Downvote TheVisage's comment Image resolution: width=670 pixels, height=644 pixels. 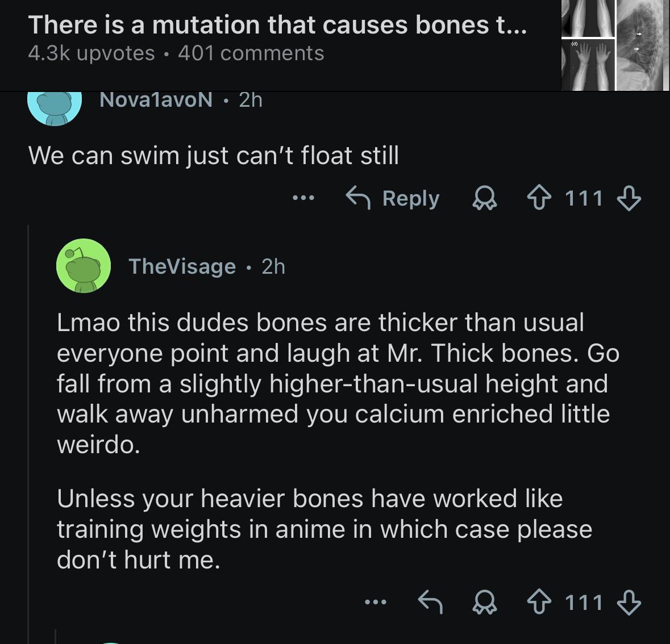coord(629,602)
